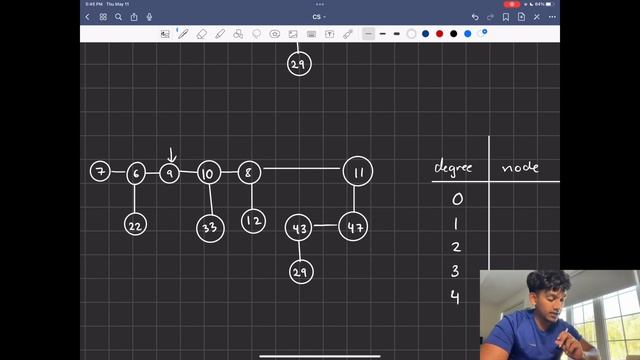Undo the last stroke
Image resolution: width=640 pixels, height=360 pixels.
click(x=475, y=17)
